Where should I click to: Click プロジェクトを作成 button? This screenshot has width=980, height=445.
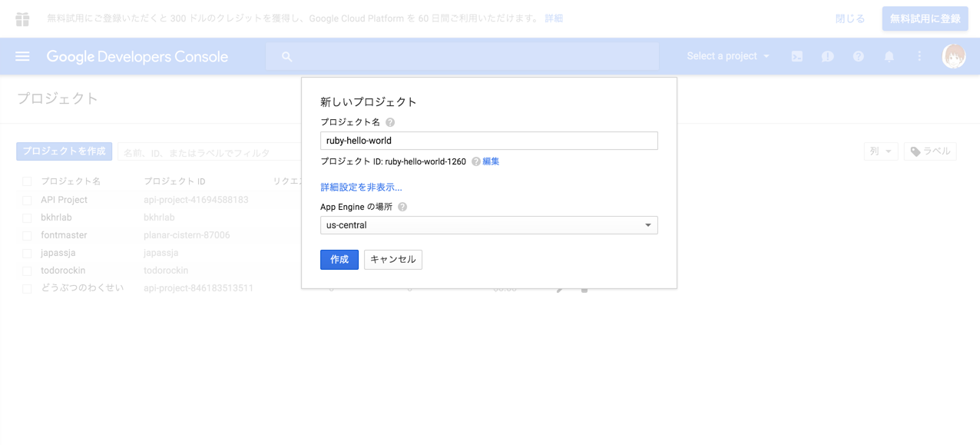(x=65, y=151)
